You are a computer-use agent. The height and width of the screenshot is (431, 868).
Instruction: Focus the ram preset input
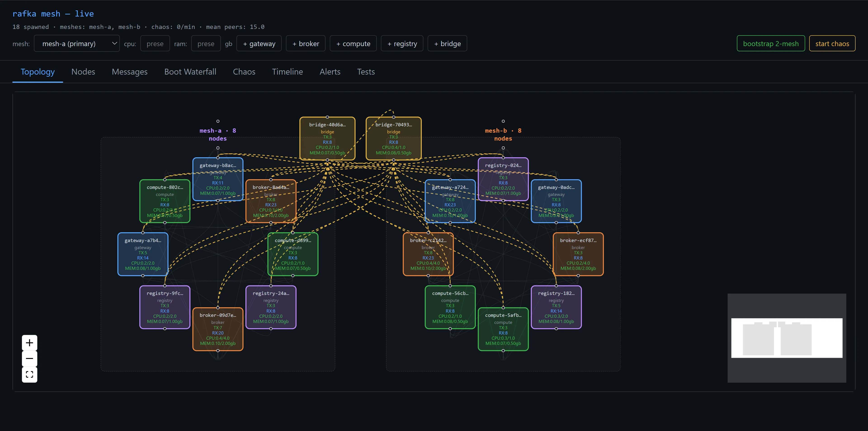(206, 43)
